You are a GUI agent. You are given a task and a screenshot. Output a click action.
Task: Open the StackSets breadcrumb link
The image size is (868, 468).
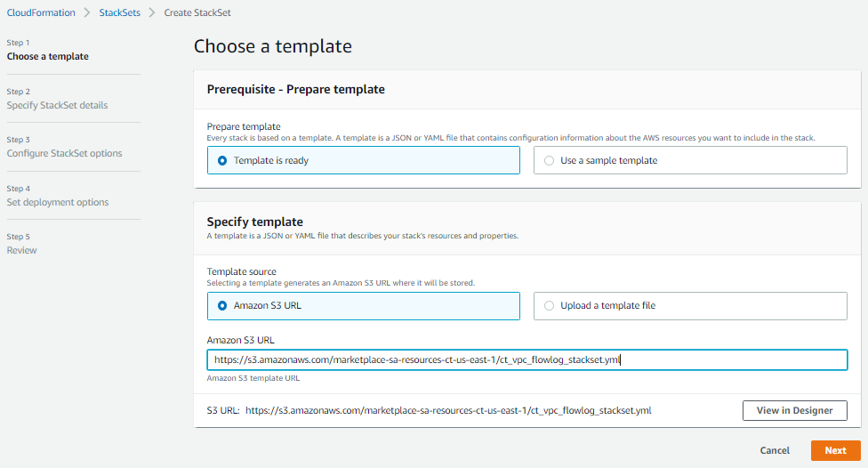point(119,13)
